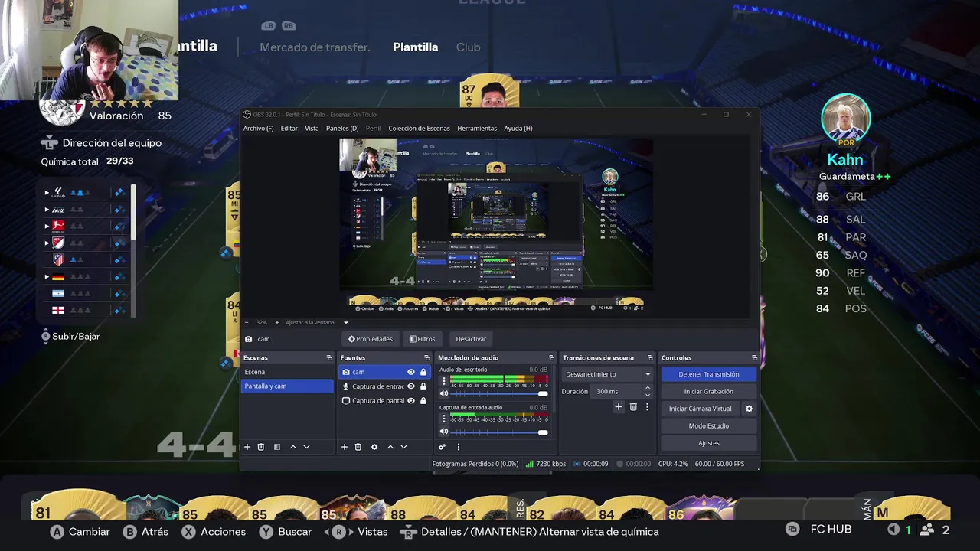Move source up in the Fuentes panel
This screenshot has height=551, width=980.
coord(390,447)
